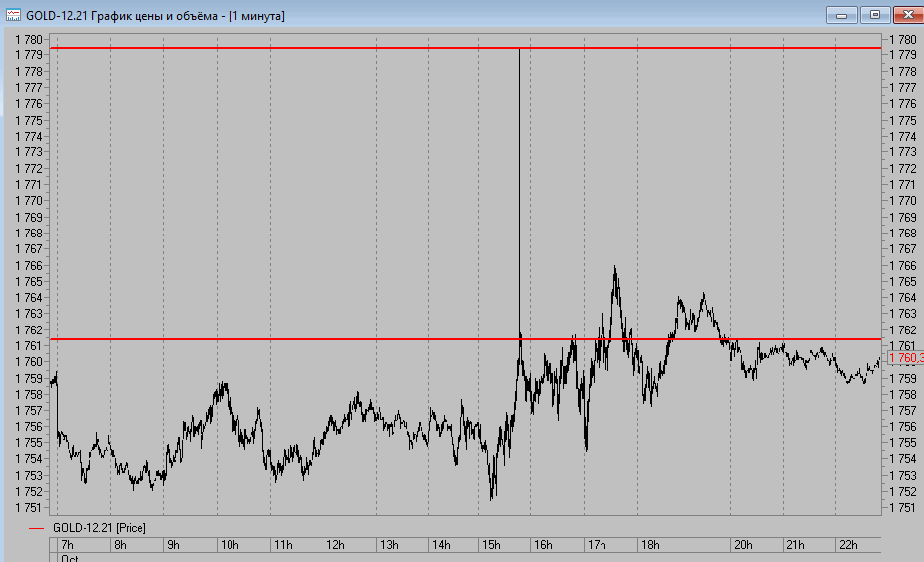Click the chart window icon in title bar
The height and width of the screenshot is (562, 924).
coord(15,14)
